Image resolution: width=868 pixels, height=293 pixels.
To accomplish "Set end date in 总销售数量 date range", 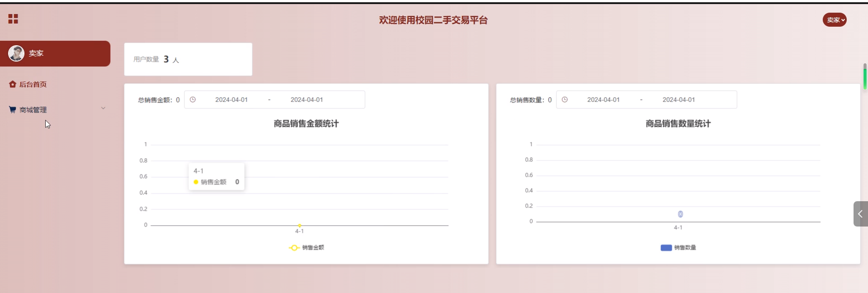I will point(679,99).
